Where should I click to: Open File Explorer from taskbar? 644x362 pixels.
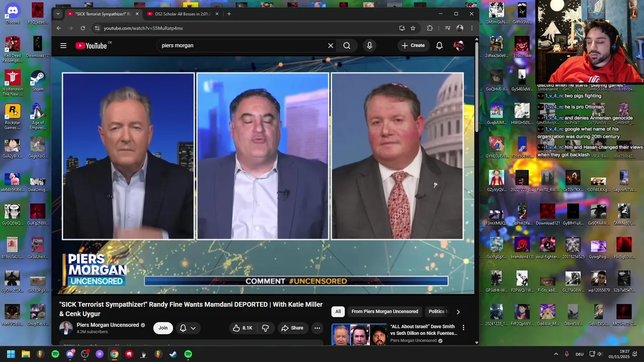pos(26,354)
